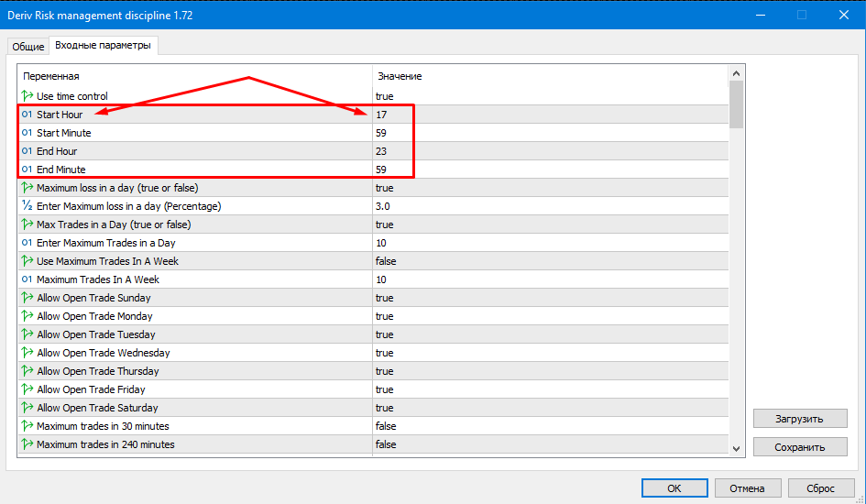Click the integer icon beside End Minute

[x=27, y=169]
